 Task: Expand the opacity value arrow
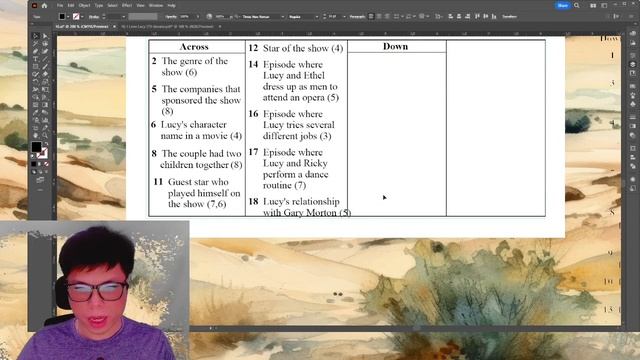pos(198,17)
